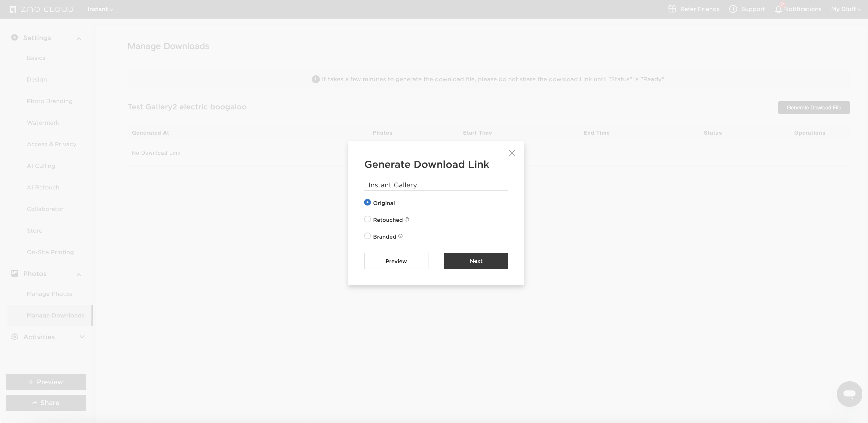Collapse the Settings section
Image resolution: width=868 pixels, height=423 pixels.
pos(79,39)
